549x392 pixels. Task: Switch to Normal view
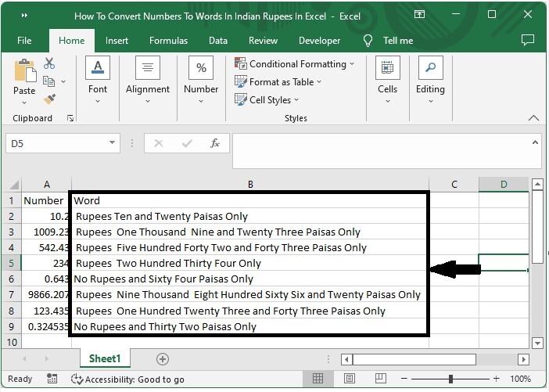tap(318, 379)
